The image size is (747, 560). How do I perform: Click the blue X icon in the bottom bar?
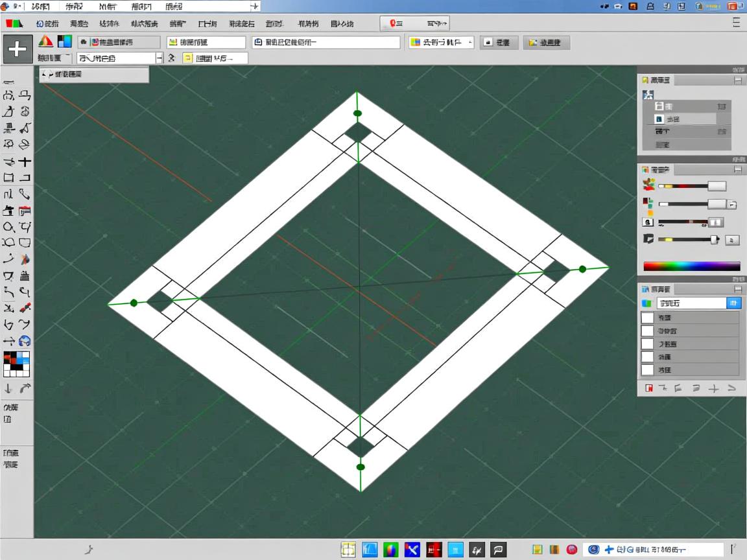(412, 550)
